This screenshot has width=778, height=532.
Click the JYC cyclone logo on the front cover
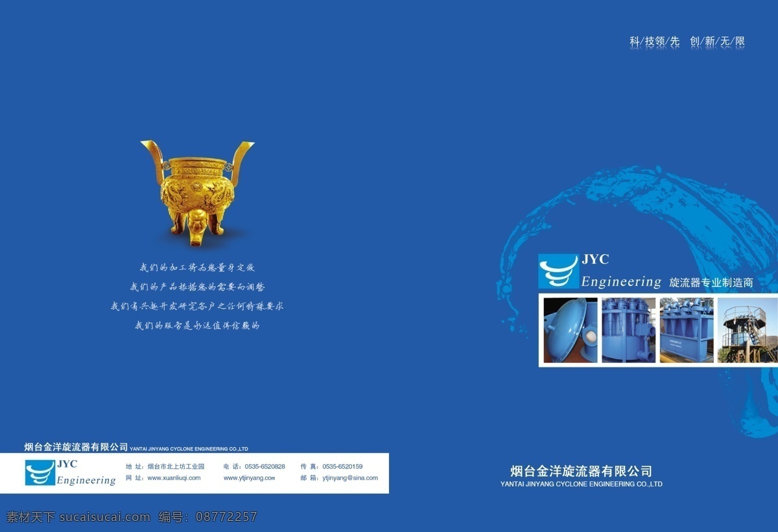[x=558, y=271]
